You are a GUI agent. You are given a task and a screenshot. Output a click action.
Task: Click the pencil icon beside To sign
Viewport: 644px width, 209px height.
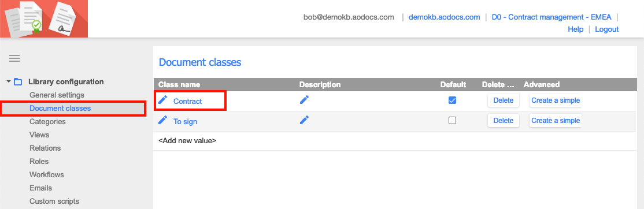(x=163, y=120)
